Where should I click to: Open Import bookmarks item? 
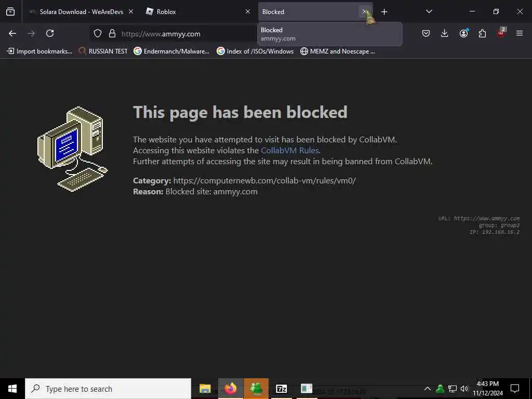click(x=39, y=51)
